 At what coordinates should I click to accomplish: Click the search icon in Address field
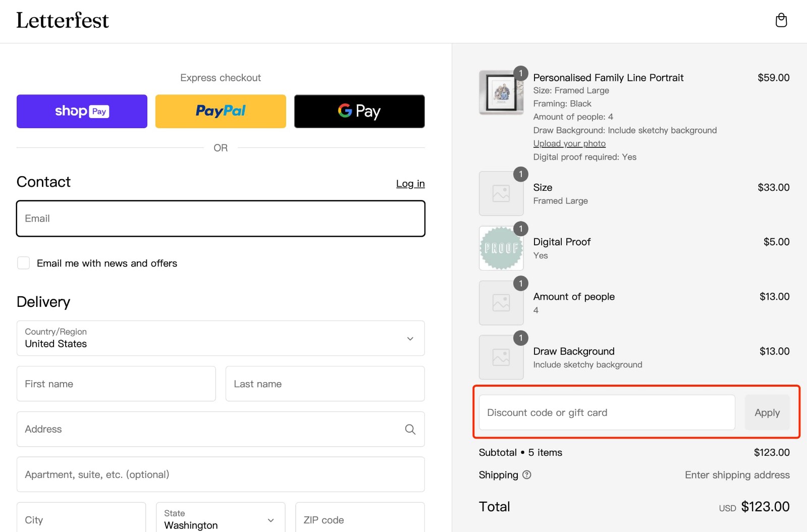pos(410,429)
